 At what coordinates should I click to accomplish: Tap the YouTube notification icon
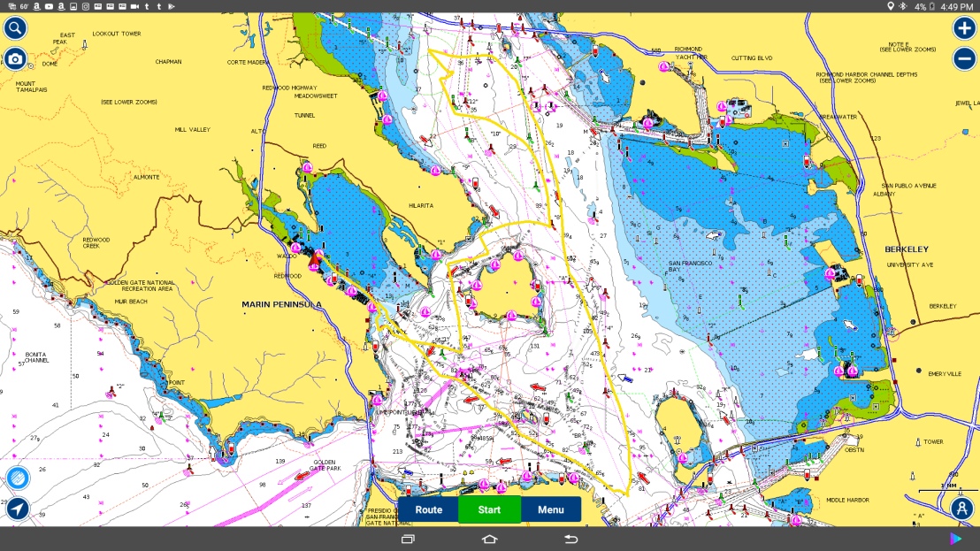pyautogui.click(x=48, y=6)
